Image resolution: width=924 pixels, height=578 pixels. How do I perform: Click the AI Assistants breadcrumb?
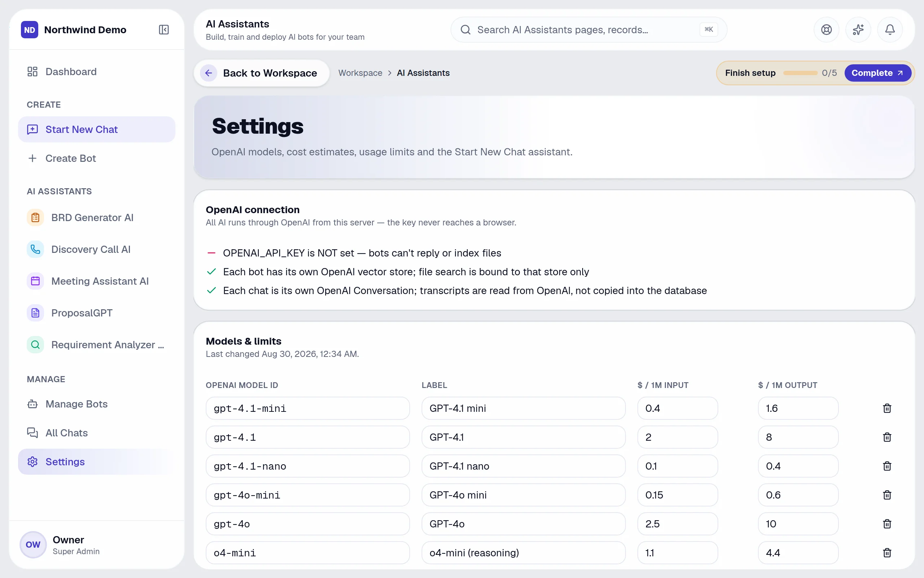pyautogui.click(x=423, y=73)
